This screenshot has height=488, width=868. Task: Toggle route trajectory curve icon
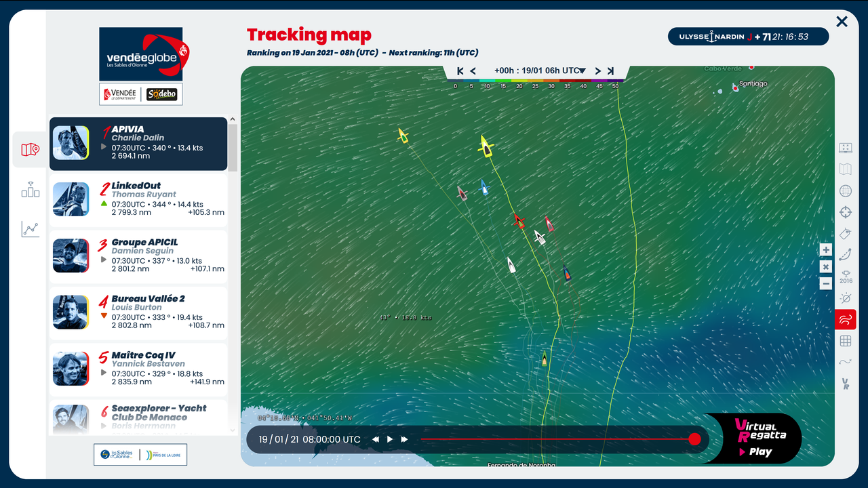click(x=845, y=255)
